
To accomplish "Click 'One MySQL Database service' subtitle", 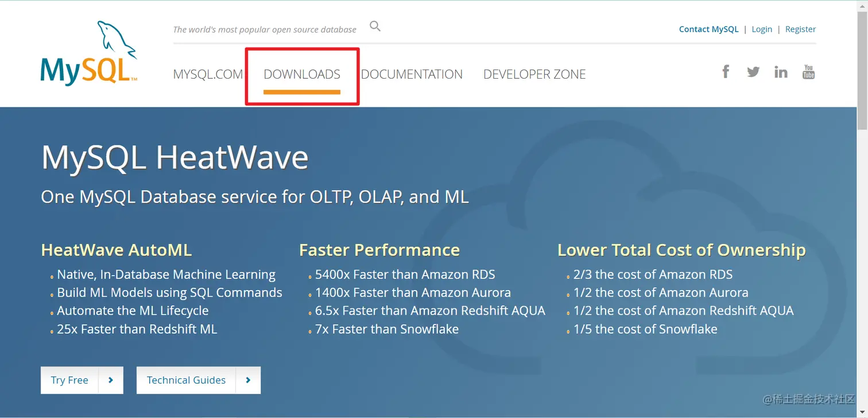I will click(255, 197).
